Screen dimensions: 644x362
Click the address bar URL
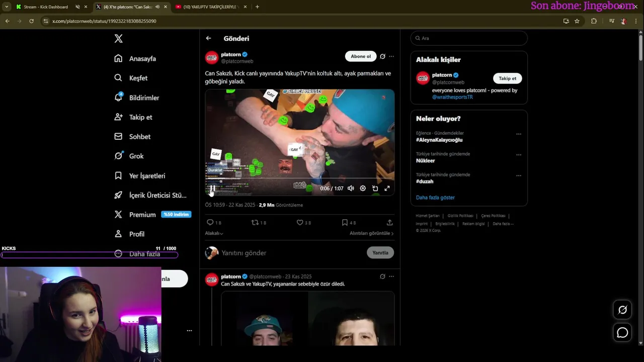[104, 21]
